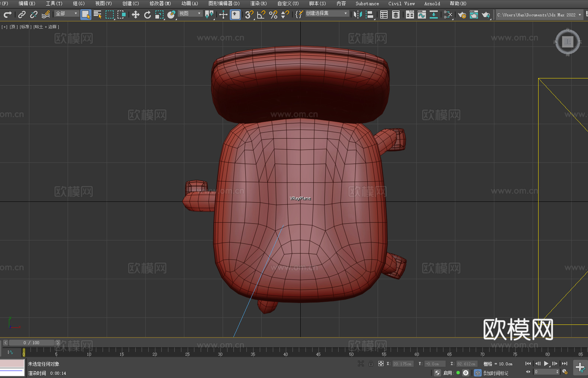Toggle Angle Snap button

point(261,14)
